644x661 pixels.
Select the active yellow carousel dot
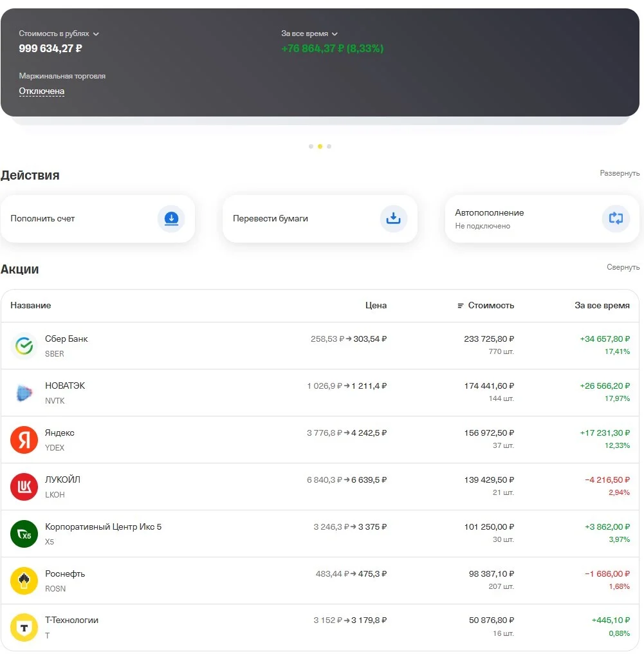[320, 146]
